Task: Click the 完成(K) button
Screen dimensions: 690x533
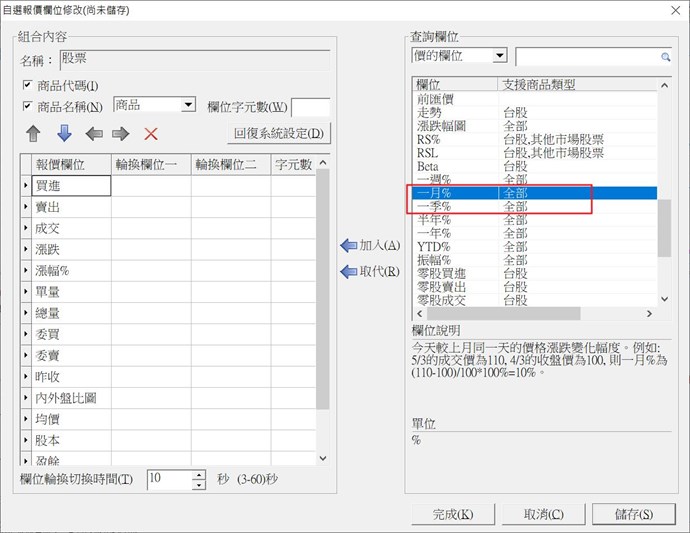Action: (453, 514)
